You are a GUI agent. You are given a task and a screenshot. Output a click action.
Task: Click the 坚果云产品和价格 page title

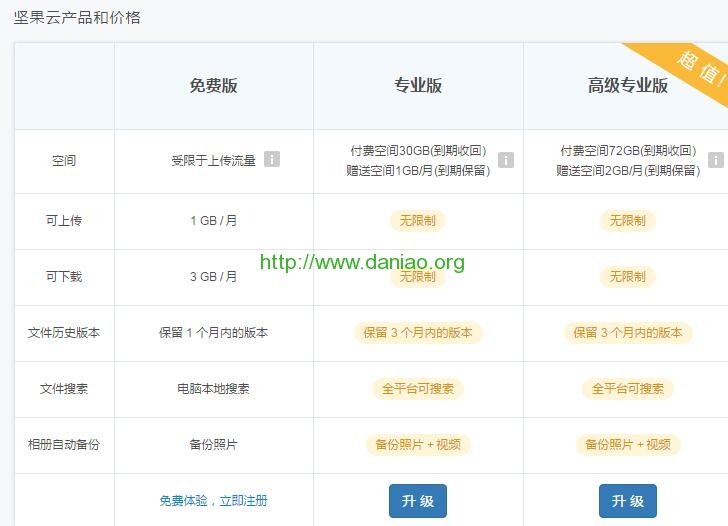(x=77, y=18)
